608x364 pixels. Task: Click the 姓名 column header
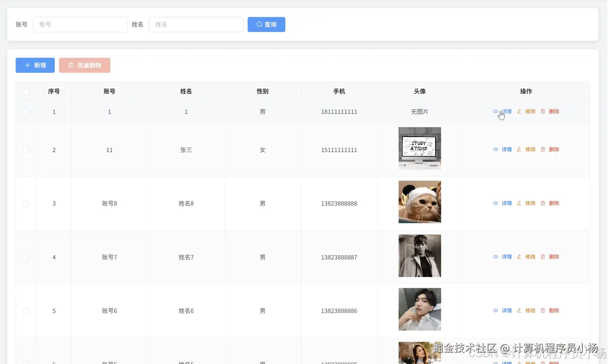[186, 91]
